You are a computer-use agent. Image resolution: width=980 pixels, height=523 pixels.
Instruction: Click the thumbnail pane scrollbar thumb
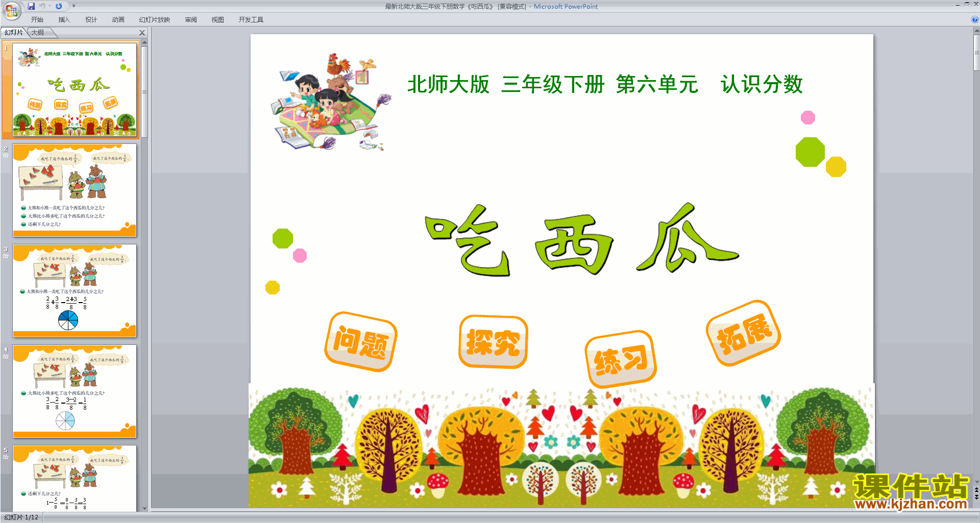144,92
